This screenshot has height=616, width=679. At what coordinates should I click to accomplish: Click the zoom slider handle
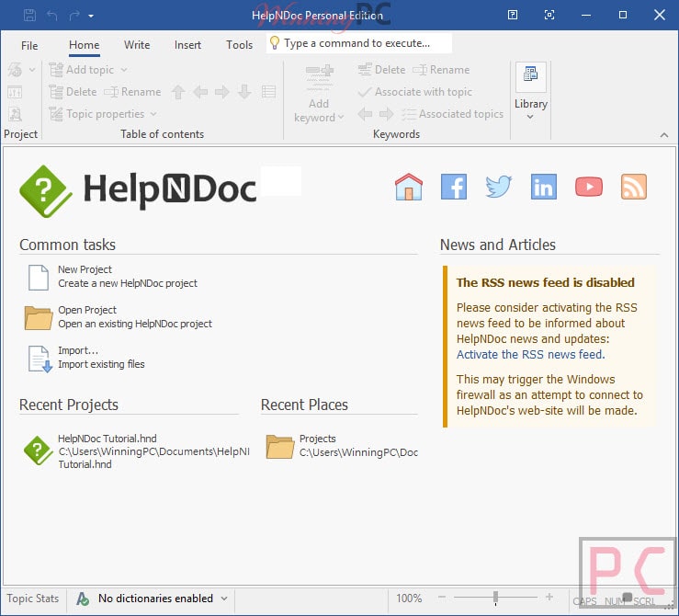496,598
